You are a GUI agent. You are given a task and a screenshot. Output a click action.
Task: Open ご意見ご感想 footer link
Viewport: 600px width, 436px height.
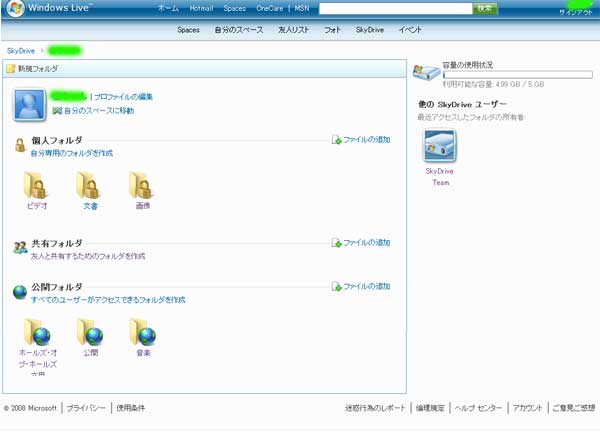pyautogui.click(x=574, y=408)
